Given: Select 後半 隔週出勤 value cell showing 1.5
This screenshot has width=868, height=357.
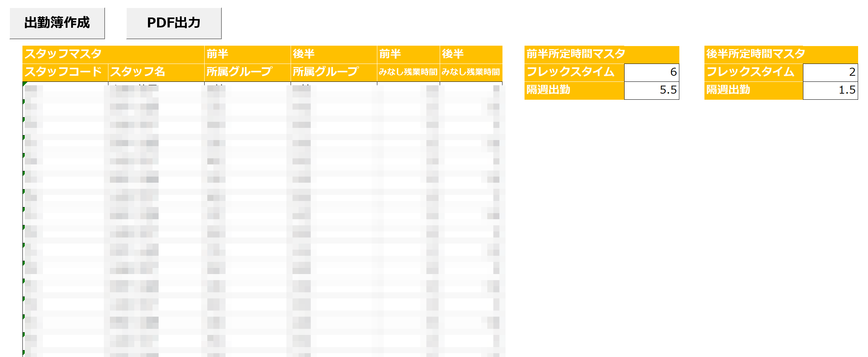Looking at the screenshot, I should (x=831, y=91).
